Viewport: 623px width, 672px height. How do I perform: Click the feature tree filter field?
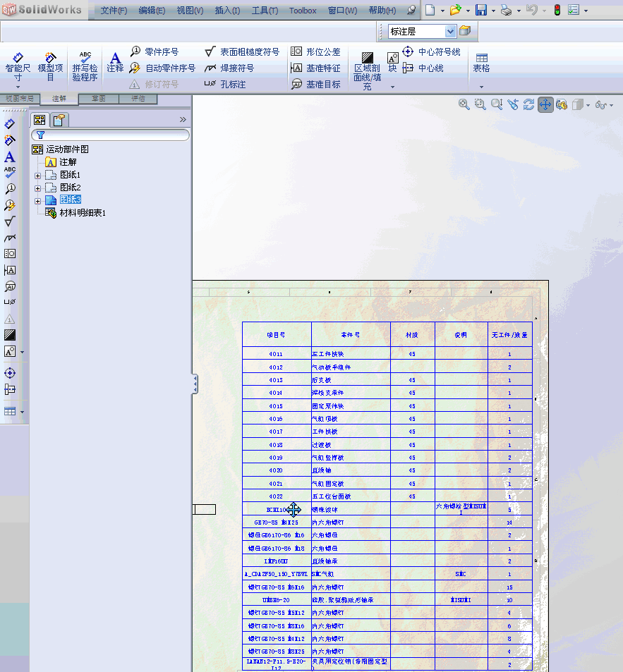[111, 135]
